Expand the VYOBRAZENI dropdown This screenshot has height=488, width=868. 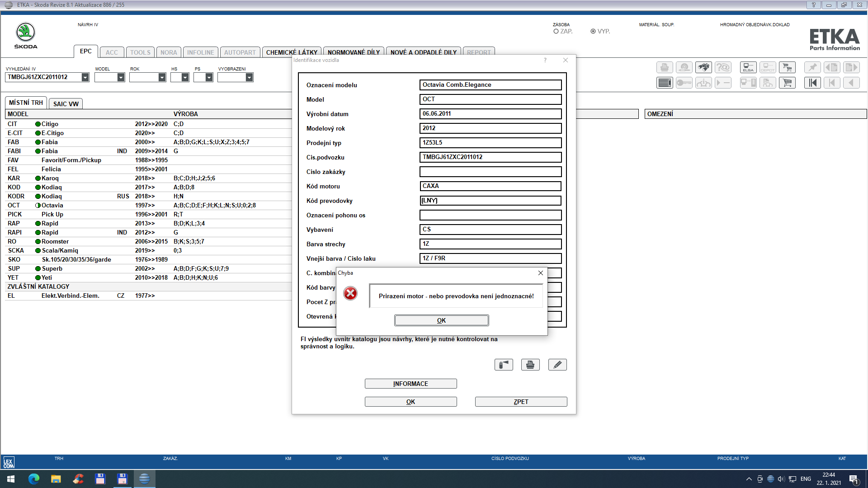coord(249,77)
